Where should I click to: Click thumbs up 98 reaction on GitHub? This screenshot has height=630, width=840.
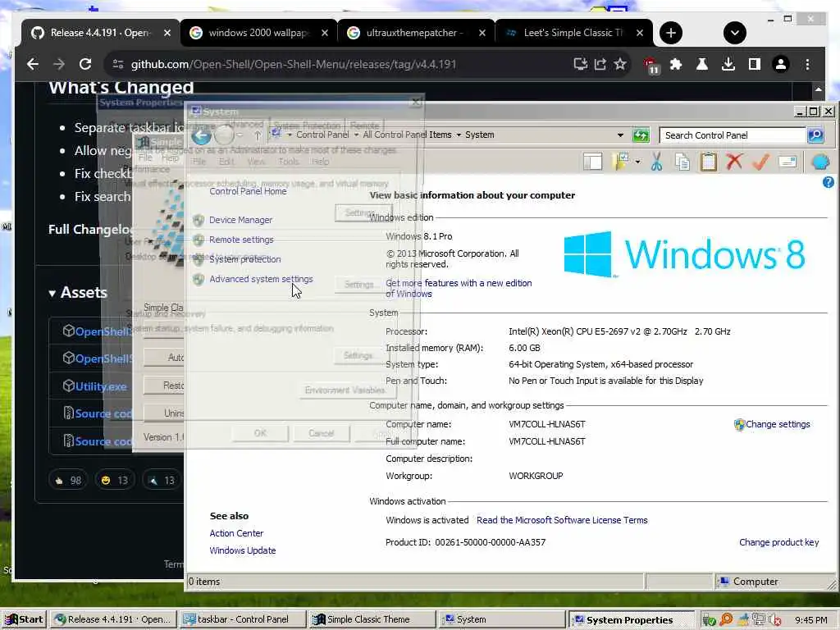tap(68, 481)
